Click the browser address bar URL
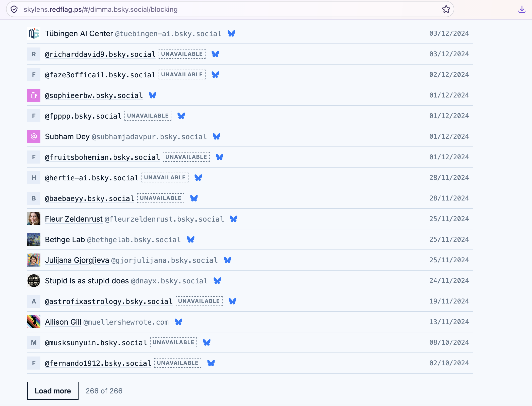This screenshot has height=406, width=532. pos(101,9)
